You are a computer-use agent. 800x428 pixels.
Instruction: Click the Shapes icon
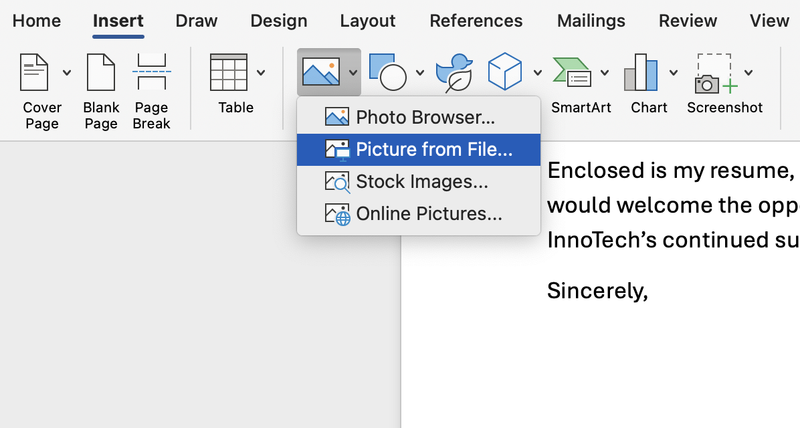point(388,72)
